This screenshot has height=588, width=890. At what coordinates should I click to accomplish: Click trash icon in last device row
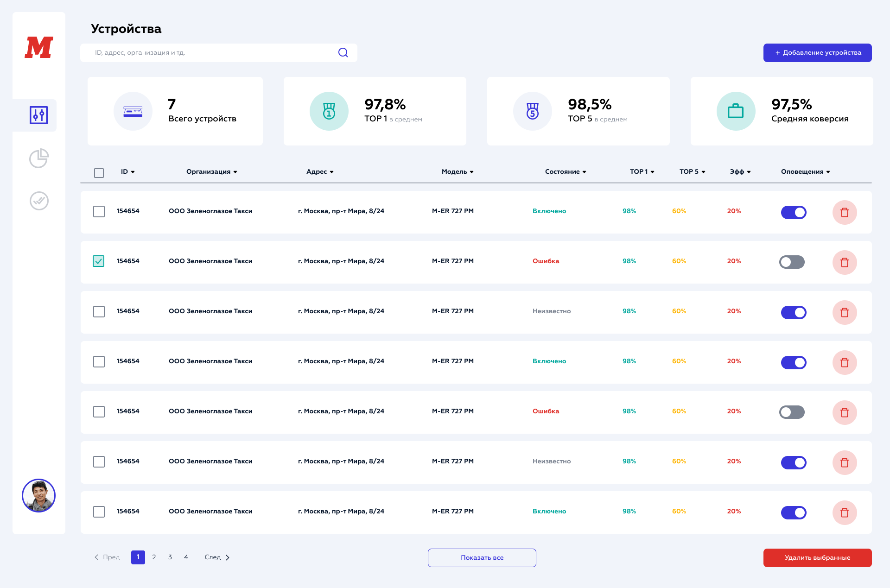[844, 512]
